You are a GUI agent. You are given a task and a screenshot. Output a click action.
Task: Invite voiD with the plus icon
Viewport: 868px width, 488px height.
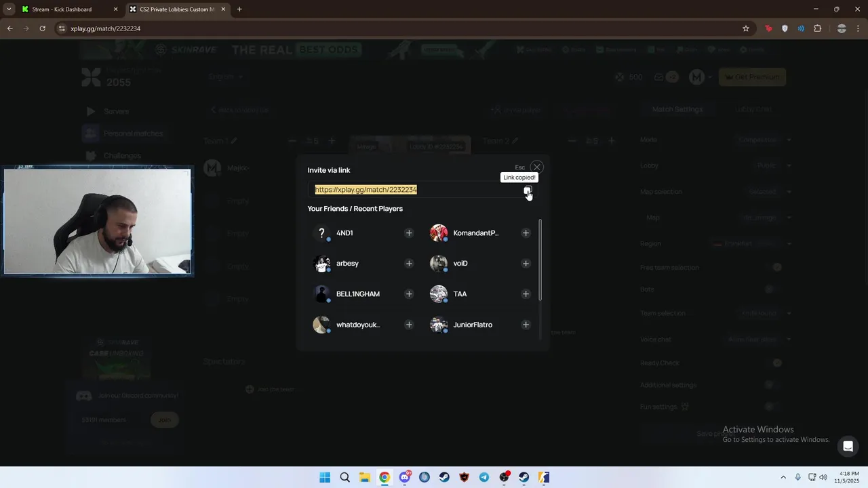tap(526, 264)
